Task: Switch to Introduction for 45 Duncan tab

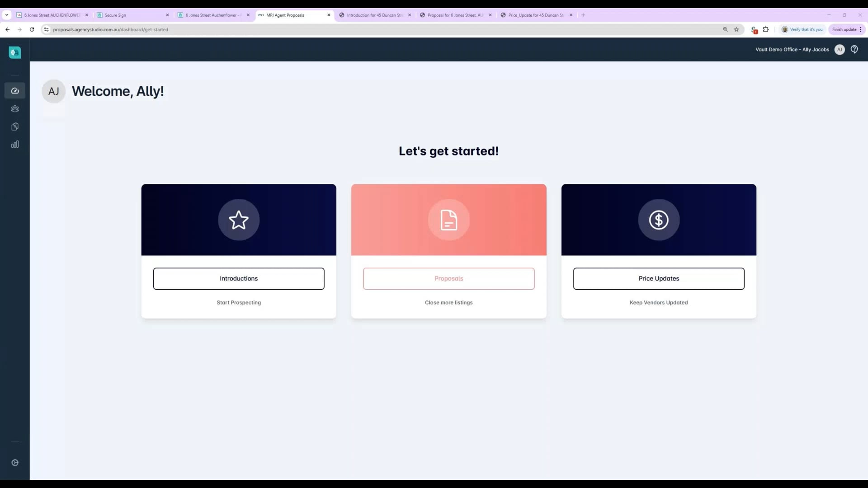Action: point(374,15)
